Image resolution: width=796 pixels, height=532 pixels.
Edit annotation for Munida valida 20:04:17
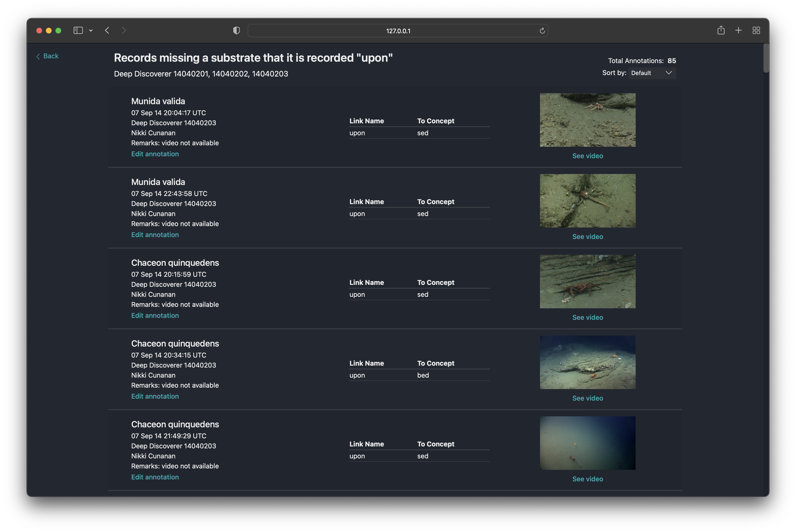(155, 154)
